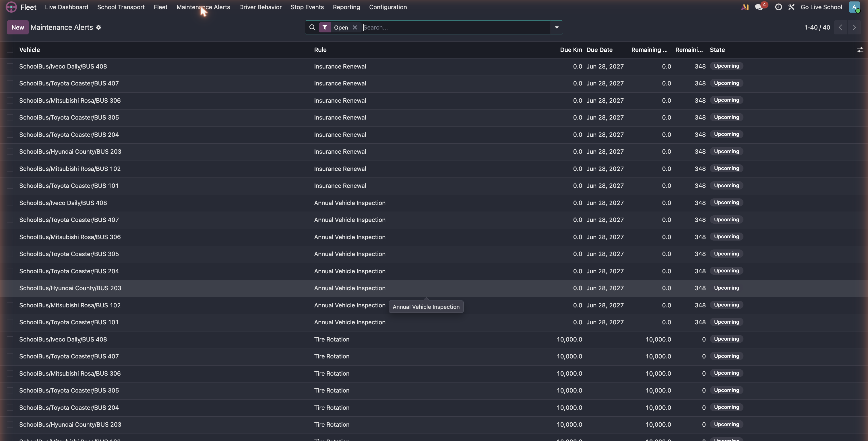Open the BUS 203 Annual Vehicle Inspection row

click(x=434, y=288)
